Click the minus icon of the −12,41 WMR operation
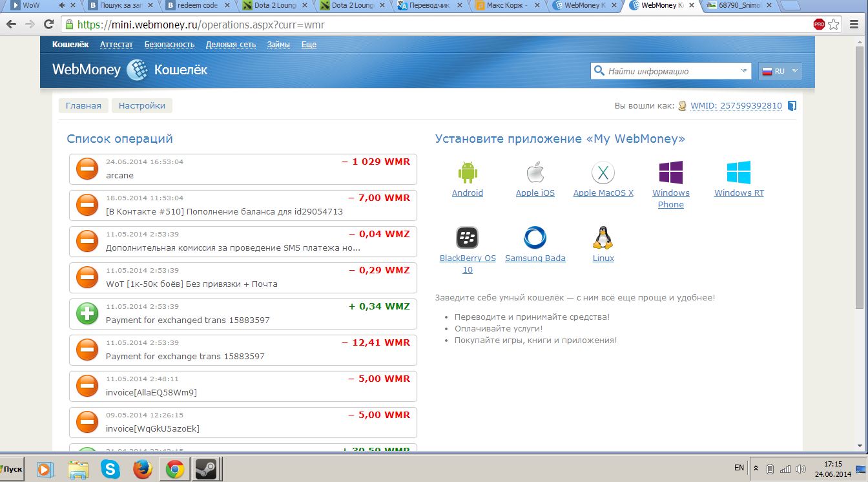 click(87, 350)
